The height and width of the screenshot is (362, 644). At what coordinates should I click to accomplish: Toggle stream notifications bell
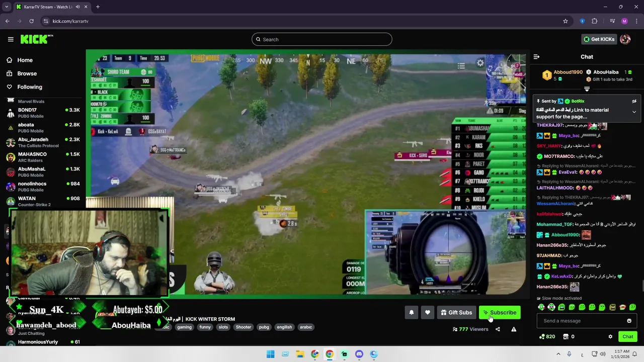click(412, 313)
